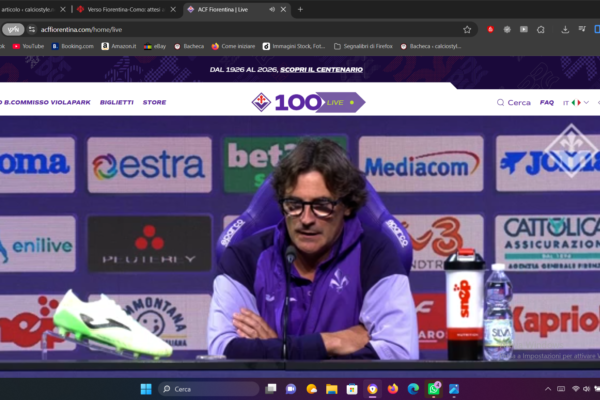Open Wi-Fi network settings in tray

(x=576, y=389)
